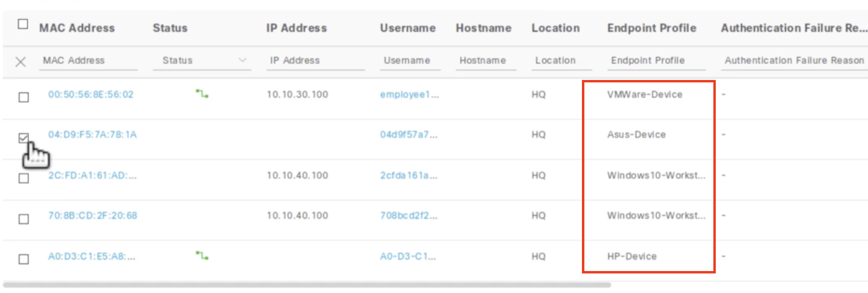Check the box for 00:50:56:8E:56:02
The image size is (868, 293).
point(23,97)
